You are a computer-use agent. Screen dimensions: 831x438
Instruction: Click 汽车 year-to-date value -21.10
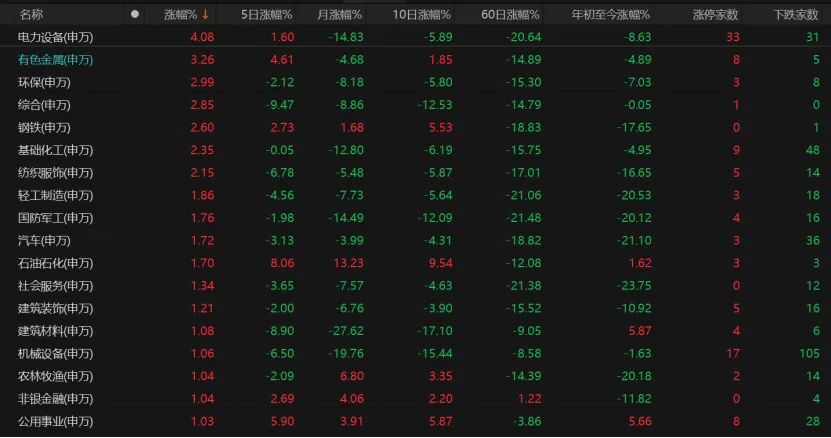coord(634,241)
